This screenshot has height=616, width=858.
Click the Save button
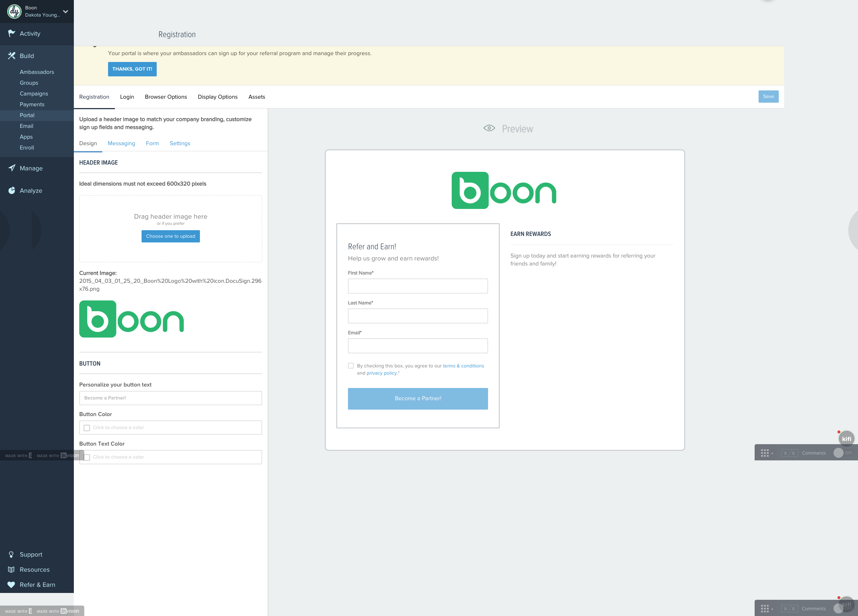click(x=768, y=97)
